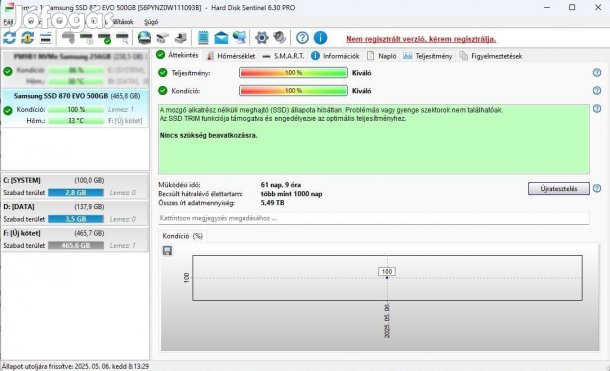
Task: Click the '2025. 05. 06.' graph date label
Action: click(x=387, y=321)
